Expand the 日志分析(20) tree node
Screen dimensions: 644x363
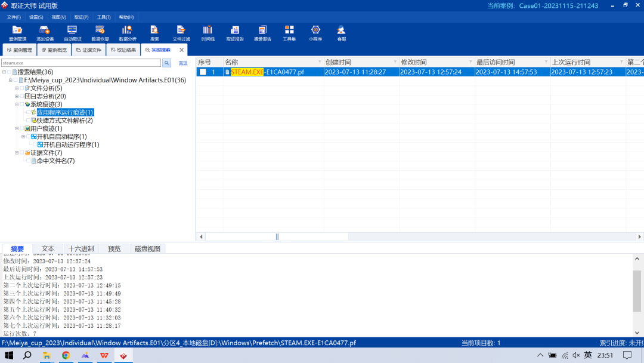(17, 96)
